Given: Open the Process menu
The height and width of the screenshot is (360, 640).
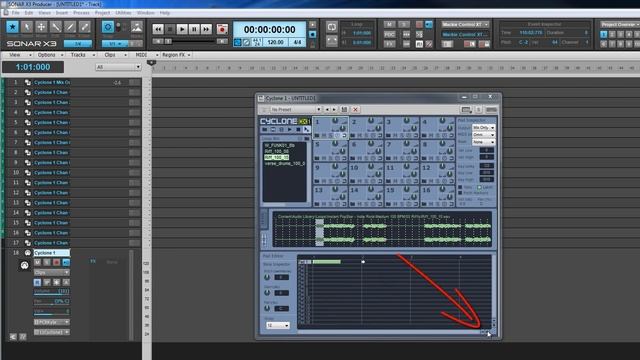Looking at the screenshot, I should [x=81, y=13].
